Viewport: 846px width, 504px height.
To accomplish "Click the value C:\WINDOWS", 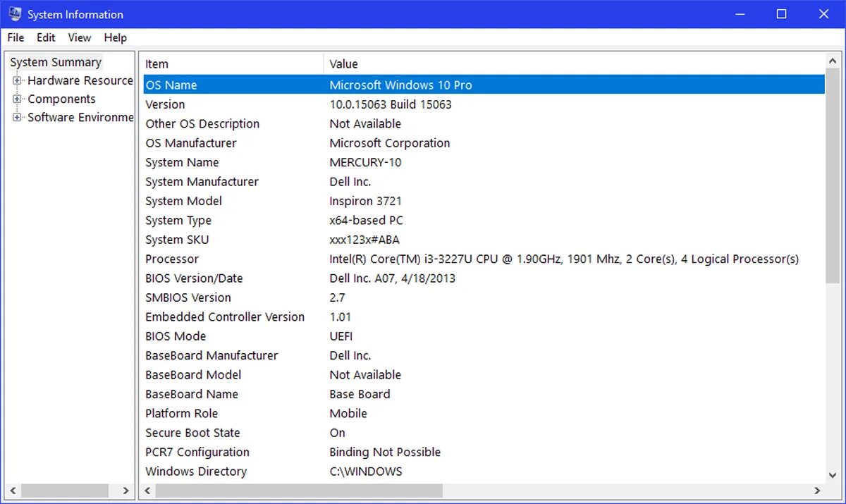I will click(x=366, y=472).
